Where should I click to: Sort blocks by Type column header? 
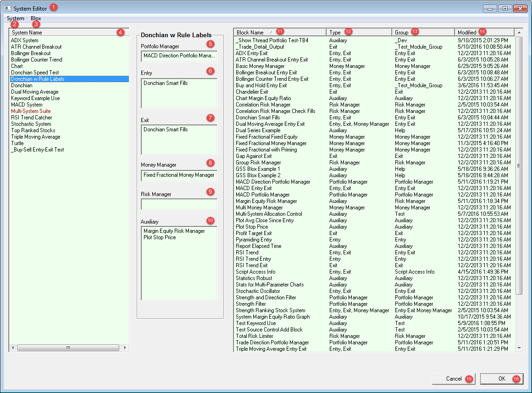pos(359,33)
